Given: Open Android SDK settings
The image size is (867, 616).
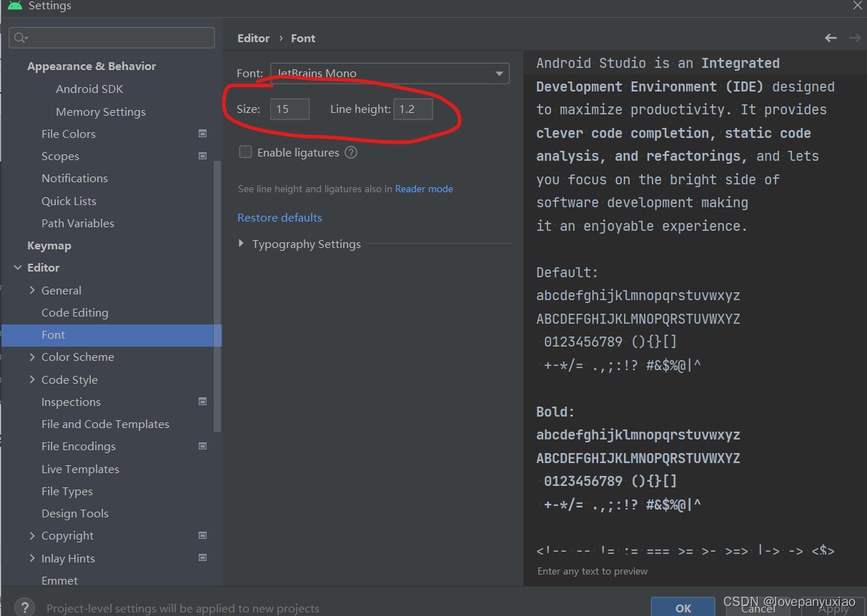Looking at the screenshot, I should (x=89, y=89).
